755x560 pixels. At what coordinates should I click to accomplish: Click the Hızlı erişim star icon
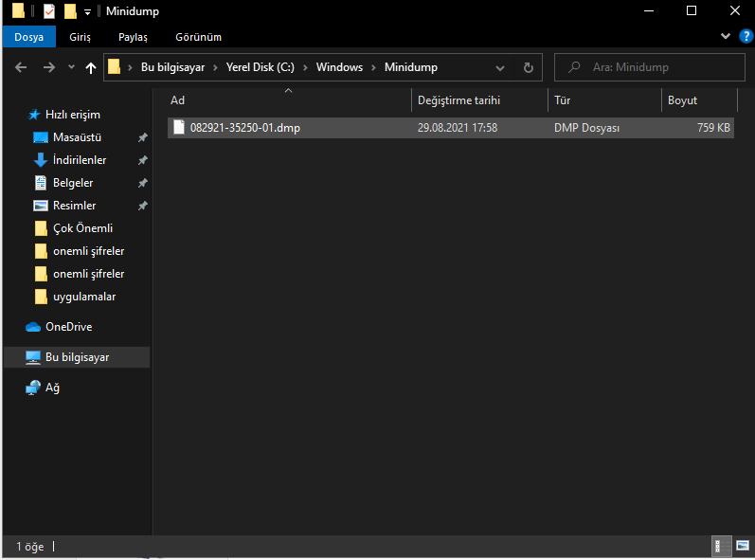coord(34,115)
